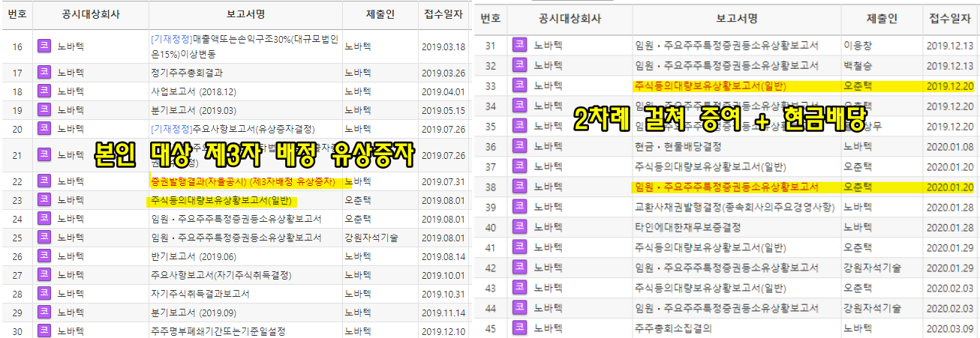980x338 pixels.
Task: Click submitter 백철승 in row 32
Action: (858, 64)
